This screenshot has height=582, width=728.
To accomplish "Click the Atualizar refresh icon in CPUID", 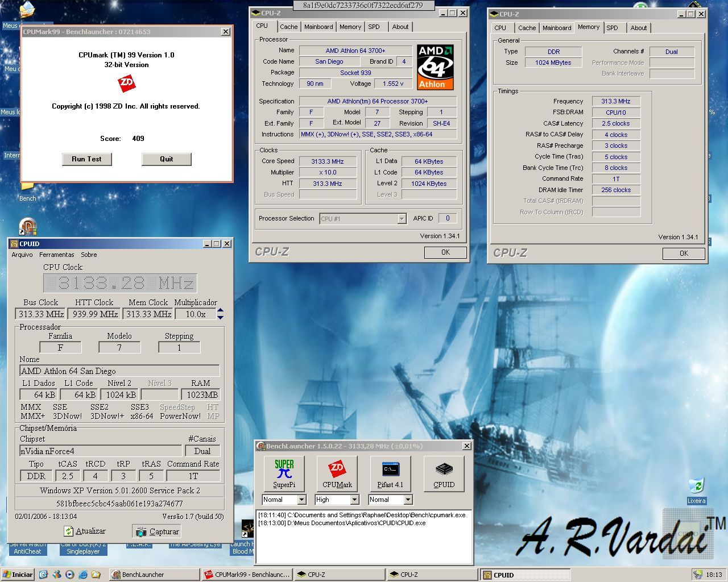I will point(69,531).
